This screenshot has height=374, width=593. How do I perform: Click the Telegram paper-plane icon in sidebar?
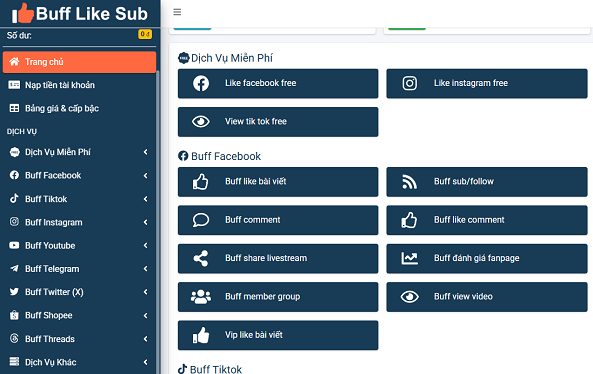point(14,268)
